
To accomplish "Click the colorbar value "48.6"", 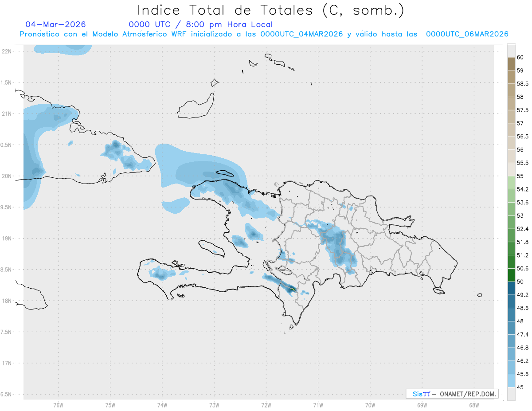I will (x=522, y=308).
